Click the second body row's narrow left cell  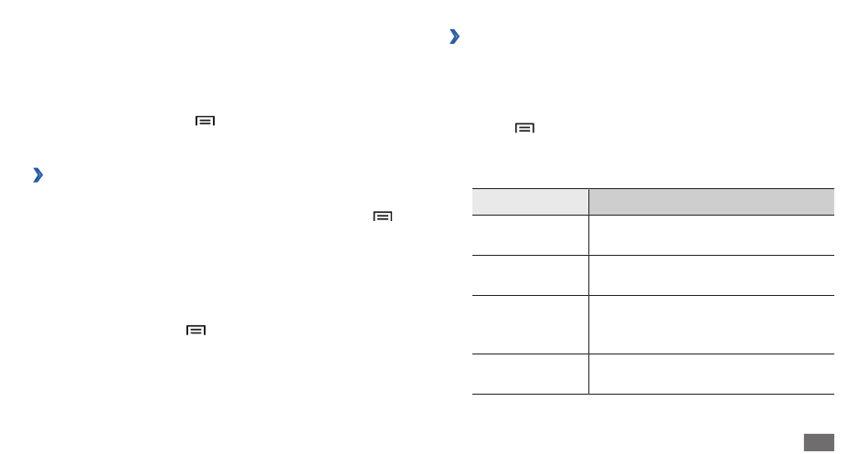coord(530,275)
